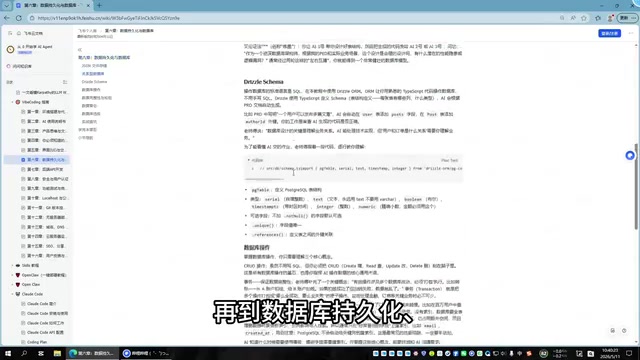Jump to the JSON file storage outline item
The width and height of the screenshot is (640, 360).
[x=94, y=66]
